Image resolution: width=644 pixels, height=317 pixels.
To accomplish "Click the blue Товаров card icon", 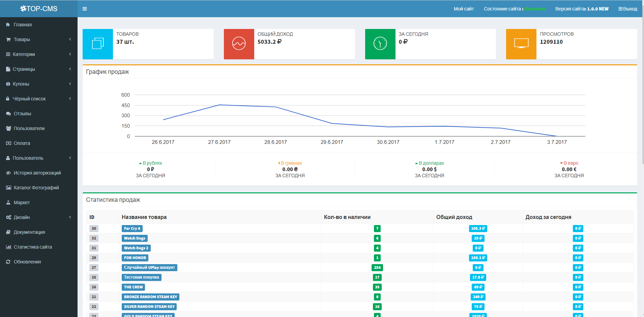I will 98,44.
